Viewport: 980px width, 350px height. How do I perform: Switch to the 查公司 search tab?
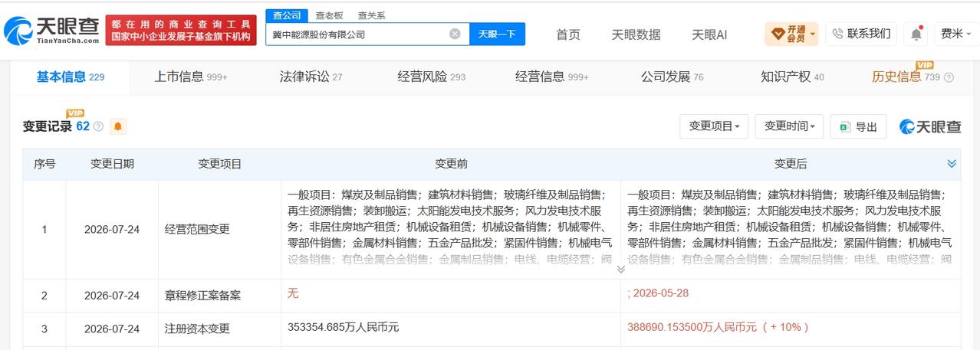tap(287, 15)
